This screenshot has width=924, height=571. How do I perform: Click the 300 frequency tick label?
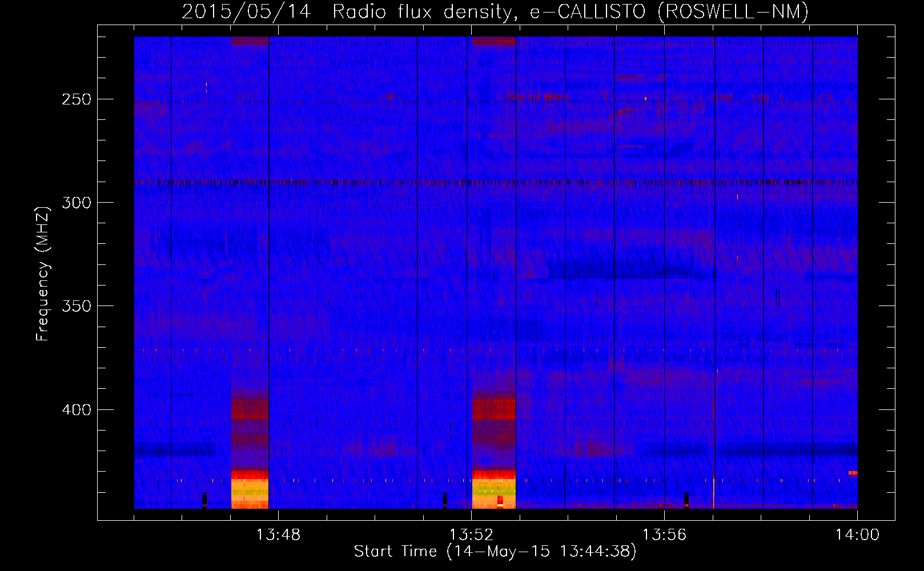(x=77, y=203)
